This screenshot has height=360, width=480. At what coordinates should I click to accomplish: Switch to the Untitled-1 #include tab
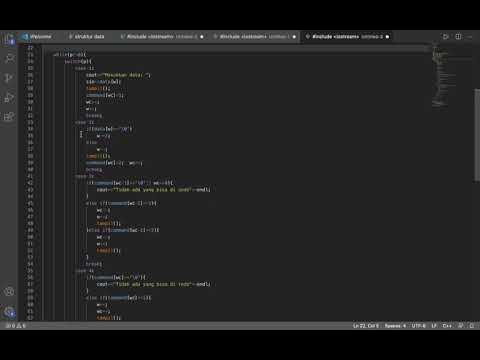162,37
